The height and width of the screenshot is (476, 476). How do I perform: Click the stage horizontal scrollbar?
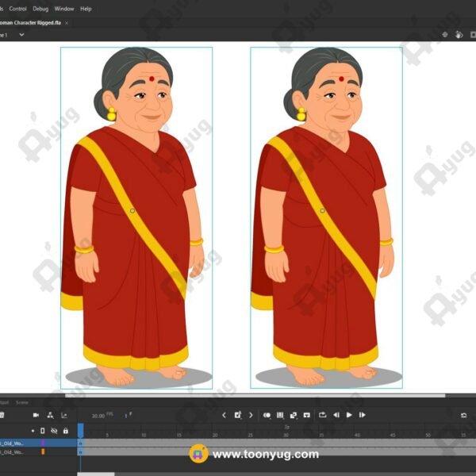pyautogui.click(x=255, y=396)
